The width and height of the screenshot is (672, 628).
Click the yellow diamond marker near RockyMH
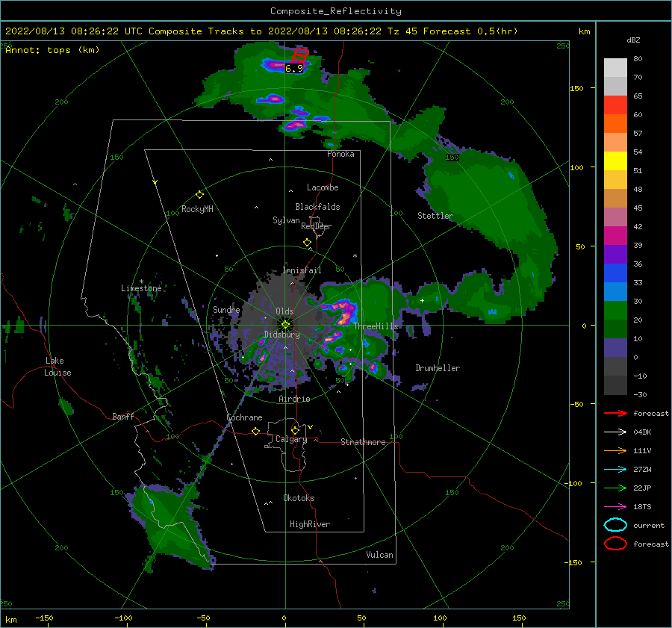199,195
